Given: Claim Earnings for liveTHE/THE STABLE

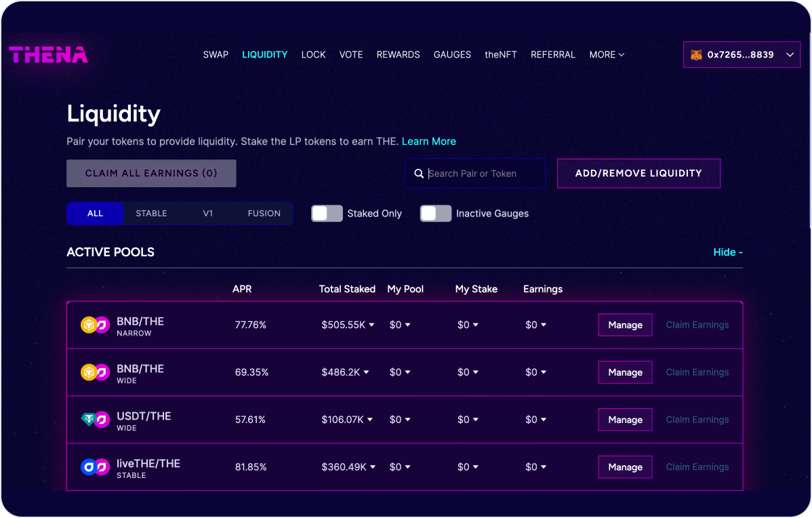Looking at the screenshot, I should [x=697, y=466].
